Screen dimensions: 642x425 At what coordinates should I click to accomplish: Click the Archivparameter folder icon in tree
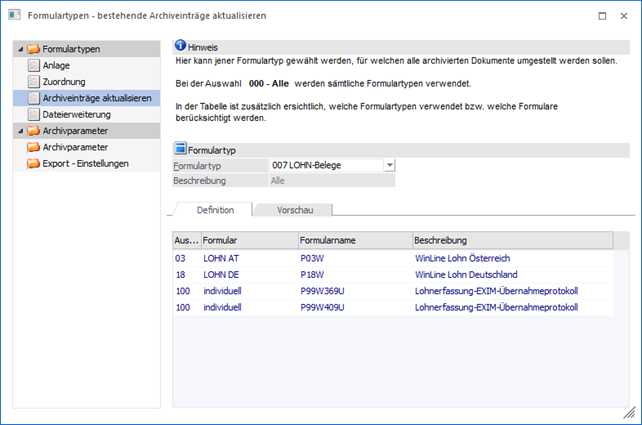tap(33, 147)
